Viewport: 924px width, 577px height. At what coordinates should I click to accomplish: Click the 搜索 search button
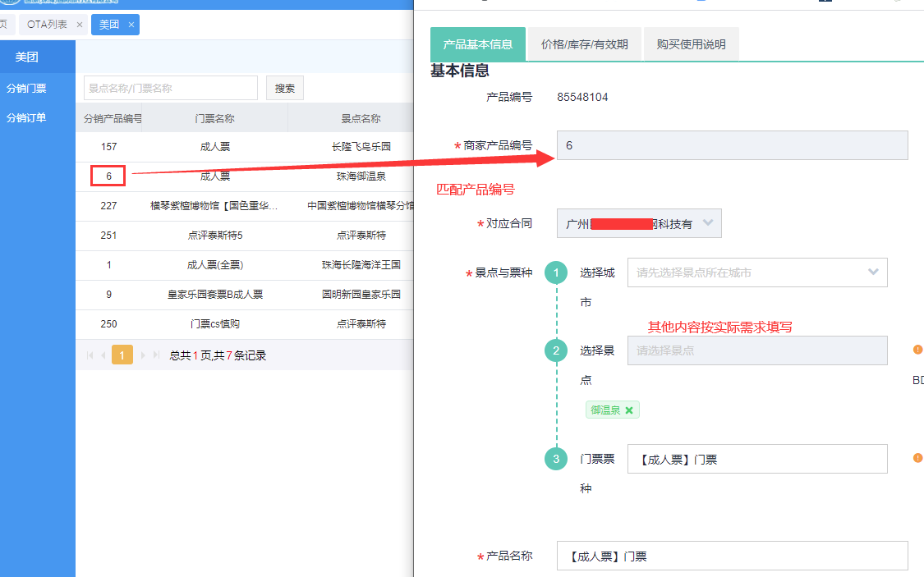(x=285, y=88)
